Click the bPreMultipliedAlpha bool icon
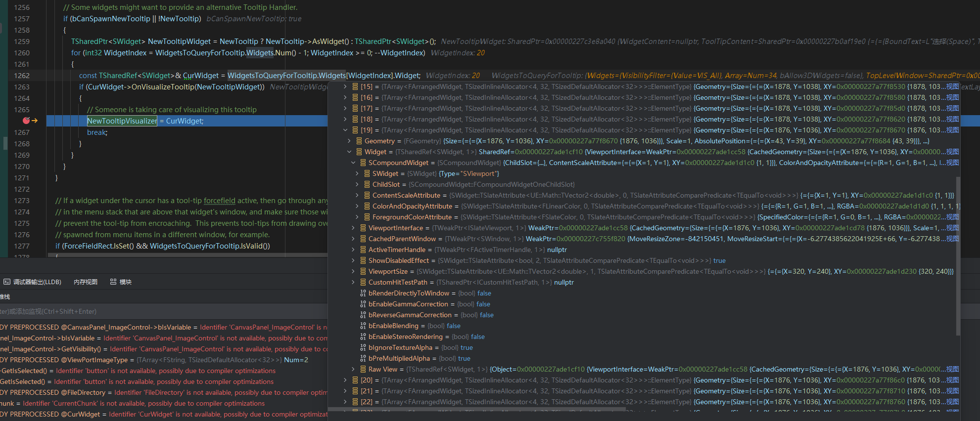 (x=363, y=358)
